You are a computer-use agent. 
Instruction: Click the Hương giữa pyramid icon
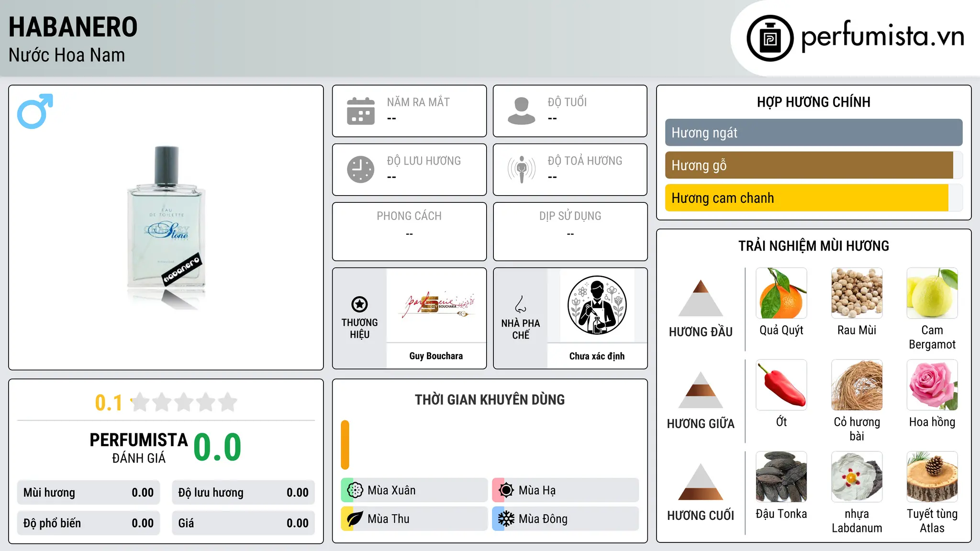click(x=701, y=389)
